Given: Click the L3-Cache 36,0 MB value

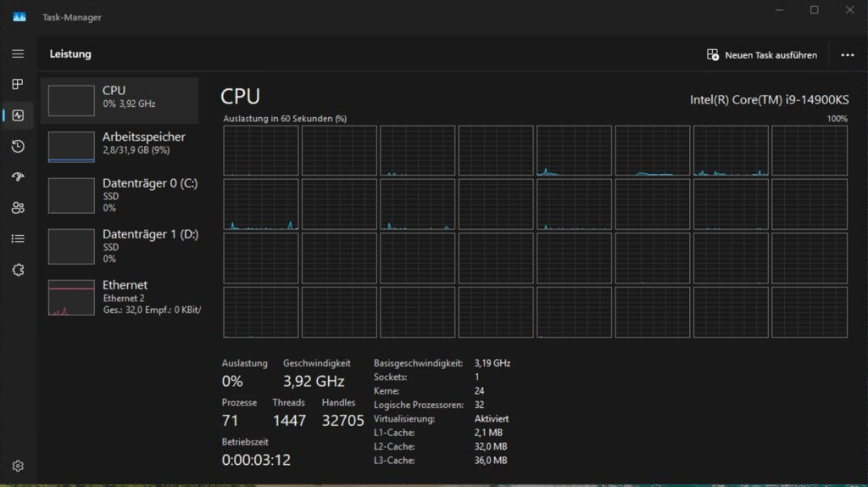Looking at the screenshot, I should 491,461.
